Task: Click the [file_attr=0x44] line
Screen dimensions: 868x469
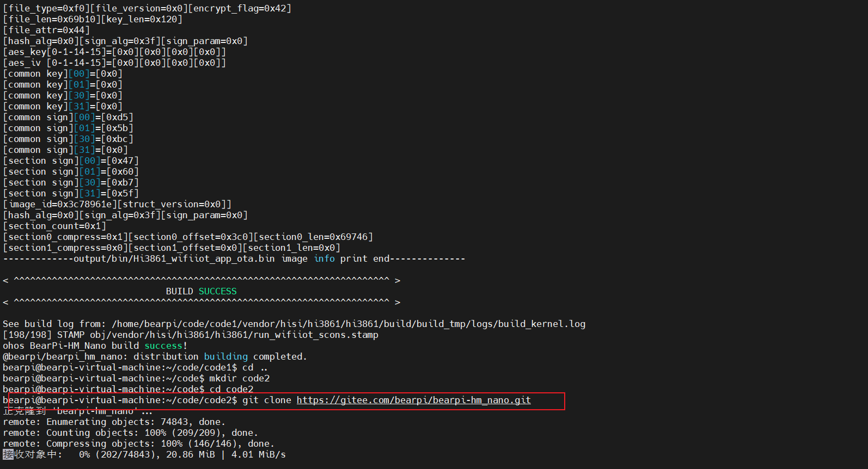Action: pyautogui.click(x=46, y=30)
